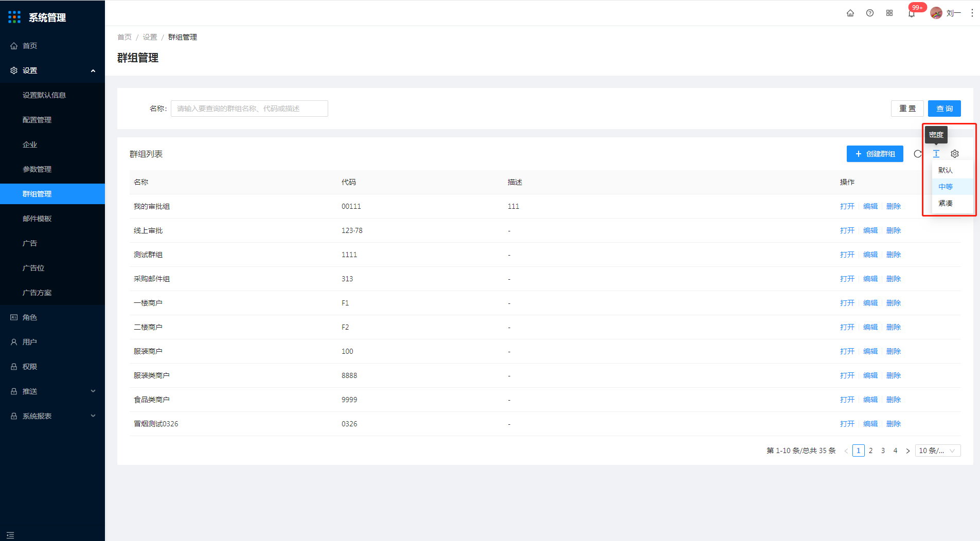Click code cell 123-78
The height and width of the screenshot is (541, 980).
pyautogui.click(x=352, y=230)
